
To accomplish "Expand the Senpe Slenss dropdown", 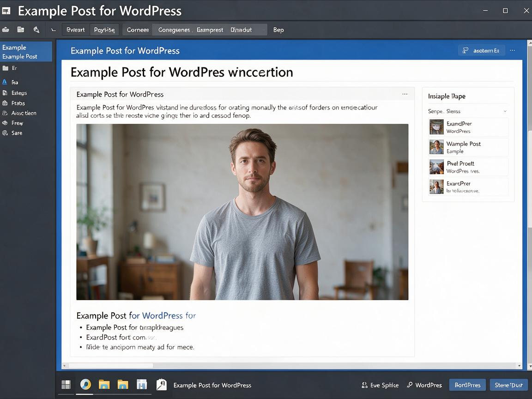I will tap(468, 111).
